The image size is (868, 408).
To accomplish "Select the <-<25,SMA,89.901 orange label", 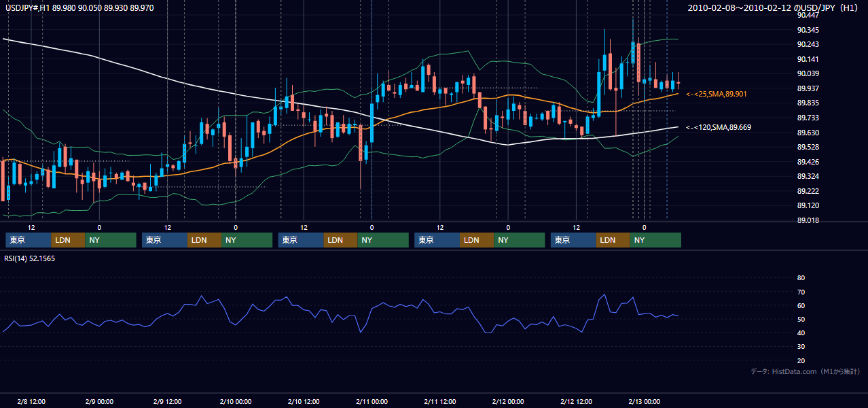I will coord(717,94).
